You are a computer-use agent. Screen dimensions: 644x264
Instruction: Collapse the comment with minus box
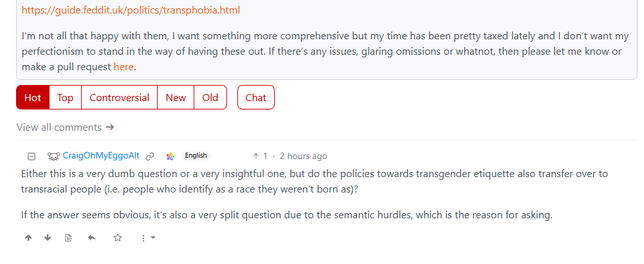[32, 156]
